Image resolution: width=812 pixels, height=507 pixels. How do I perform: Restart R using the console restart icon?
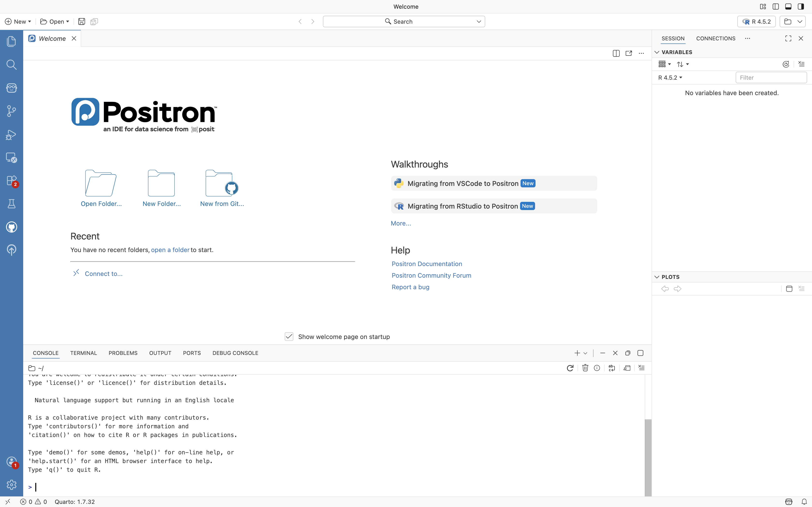(570, 368)
